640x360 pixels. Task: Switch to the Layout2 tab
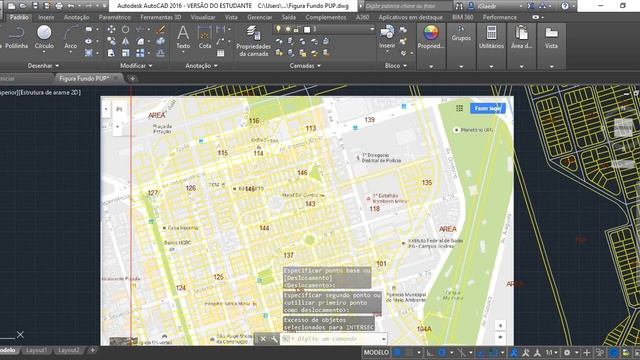[68, 350]
